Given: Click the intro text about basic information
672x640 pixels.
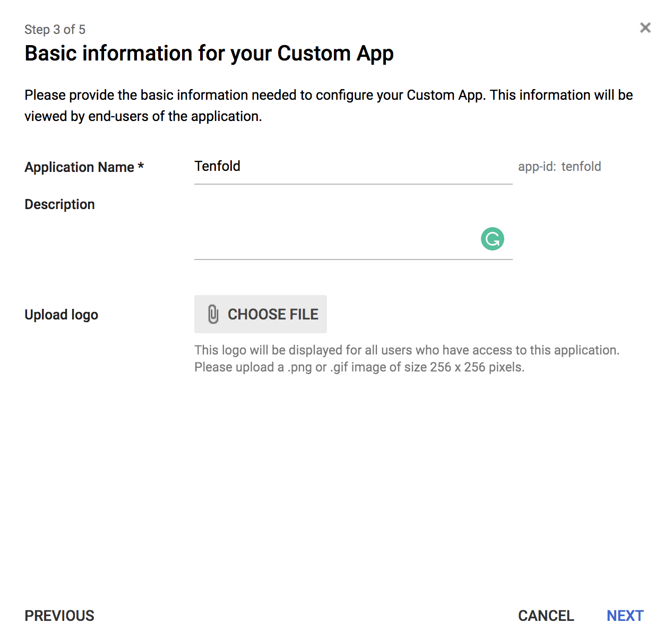Looking at the screenshot, I should 329,106.
